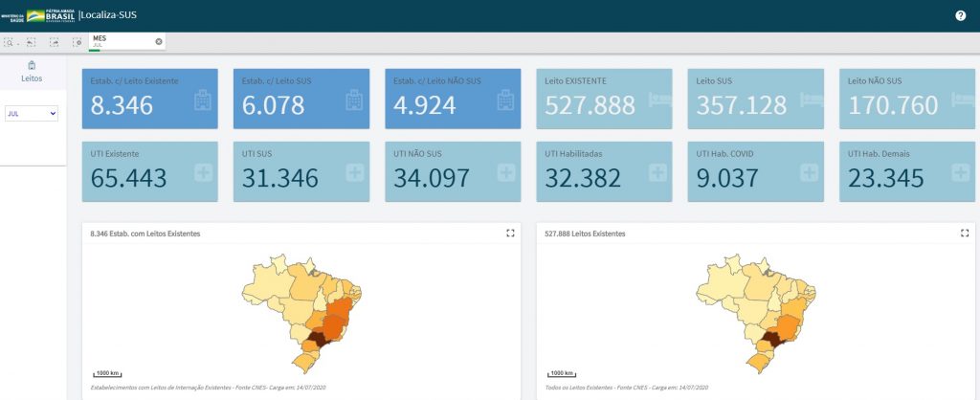Click the Leito NÃO SUS indicator card
Viewport: 980px width, 400px height.
906,99
